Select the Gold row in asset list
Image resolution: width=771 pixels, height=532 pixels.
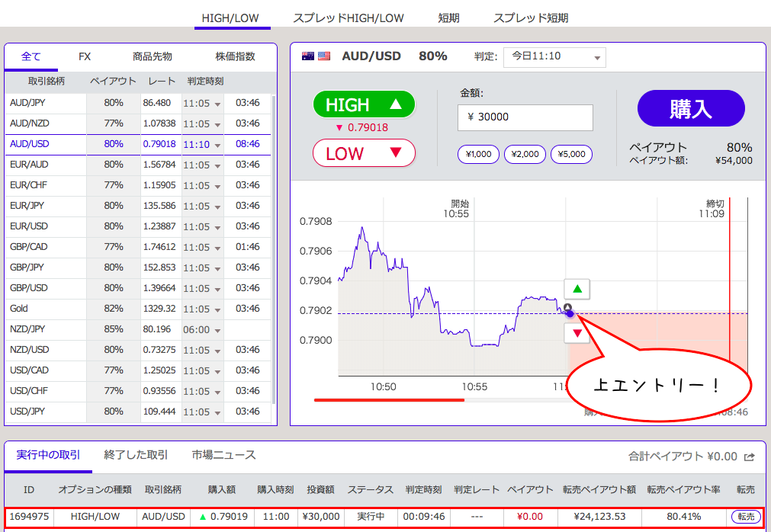click(46, 309)
